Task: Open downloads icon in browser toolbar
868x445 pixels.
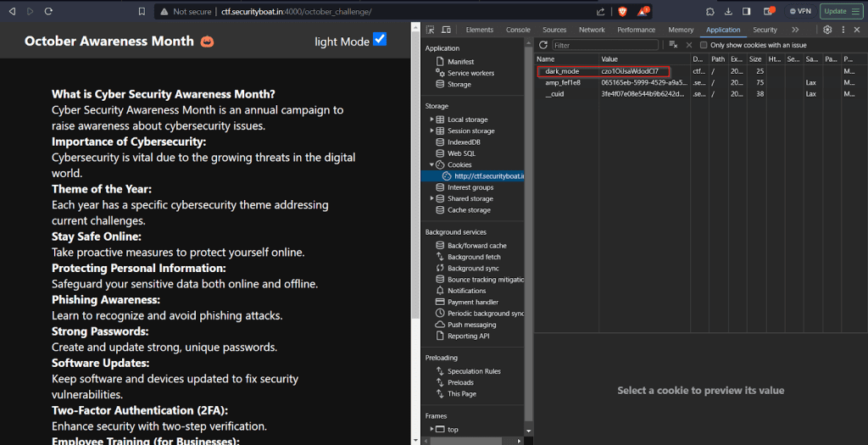Action: click(x=728, y=11)
